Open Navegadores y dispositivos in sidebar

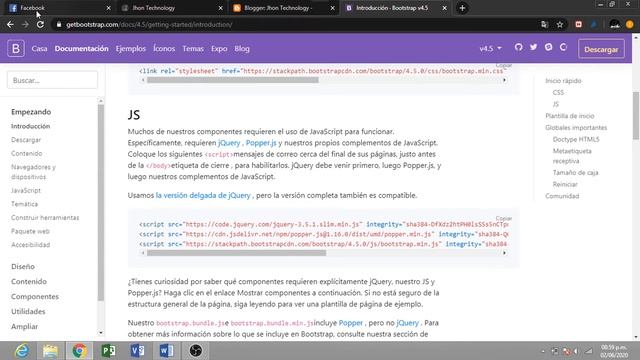pyautogui.click(x=33, y=172)
